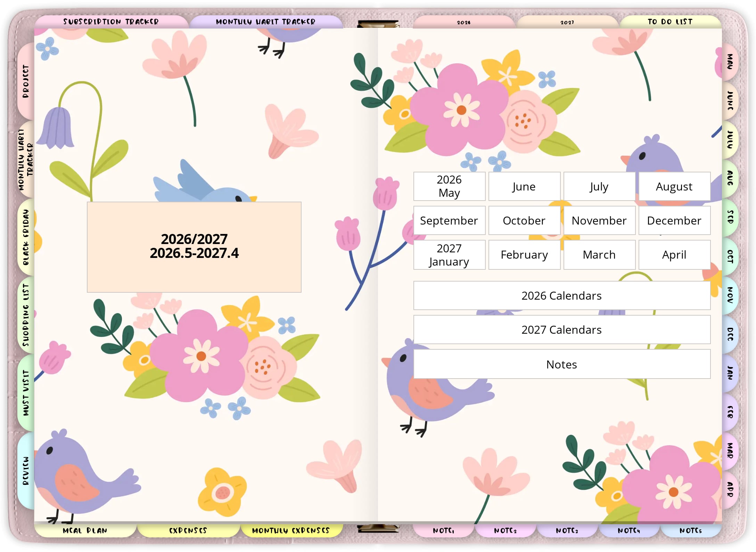Select the Project side tab
The width and height of the screenshot is (756, 552).
[26, 81]
